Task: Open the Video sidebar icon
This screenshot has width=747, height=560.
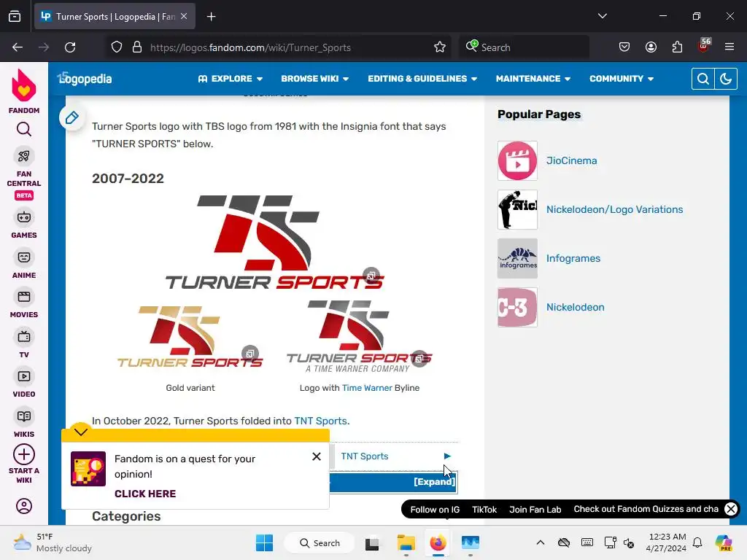Action: pos(24,376)
